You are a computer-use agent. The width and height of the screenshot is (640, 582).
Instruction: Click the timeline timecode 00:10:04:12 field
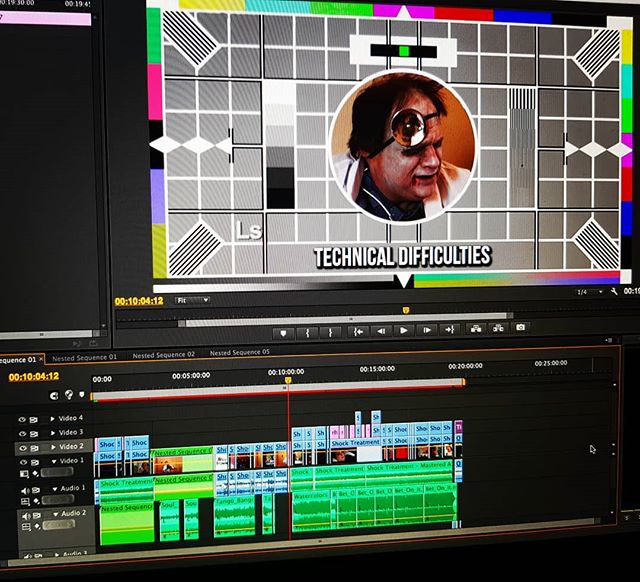(x=34, y=377)
